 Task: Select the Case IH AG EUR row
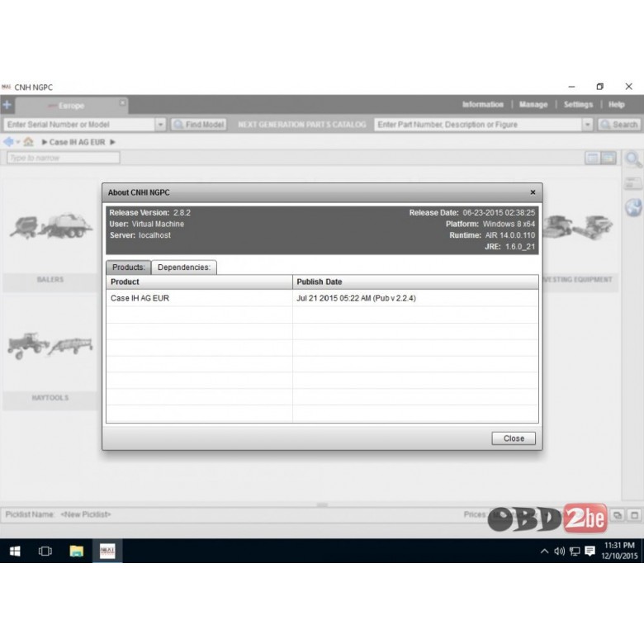[322, 298]
